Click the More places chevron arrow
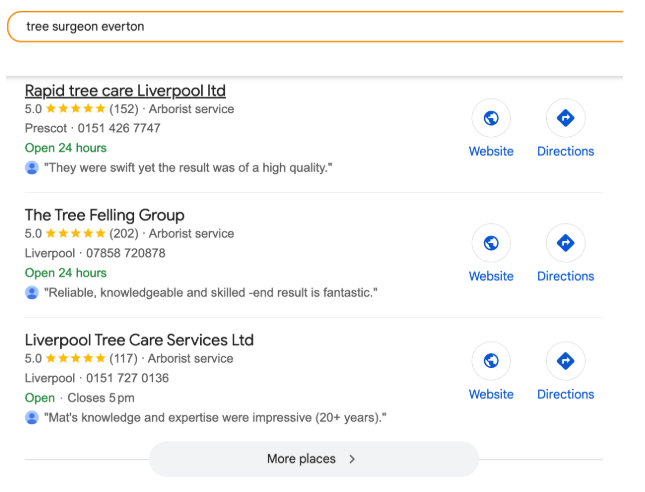645x492 pixels. 352,459
